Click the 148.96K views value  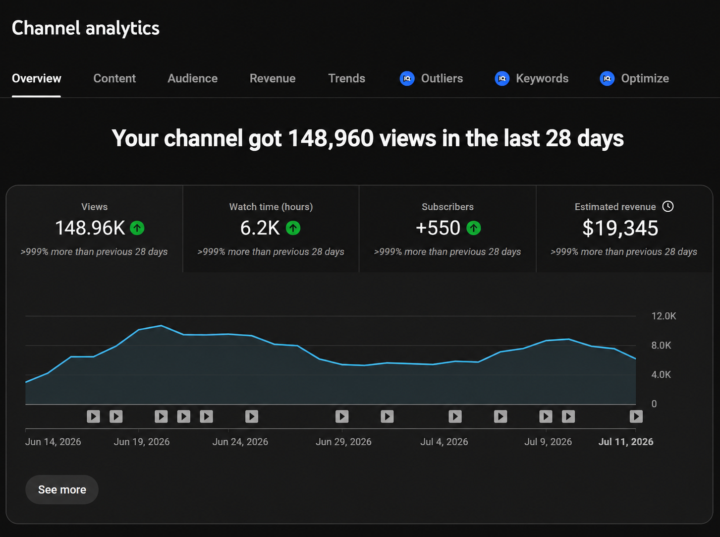click(x=90, y=228)
